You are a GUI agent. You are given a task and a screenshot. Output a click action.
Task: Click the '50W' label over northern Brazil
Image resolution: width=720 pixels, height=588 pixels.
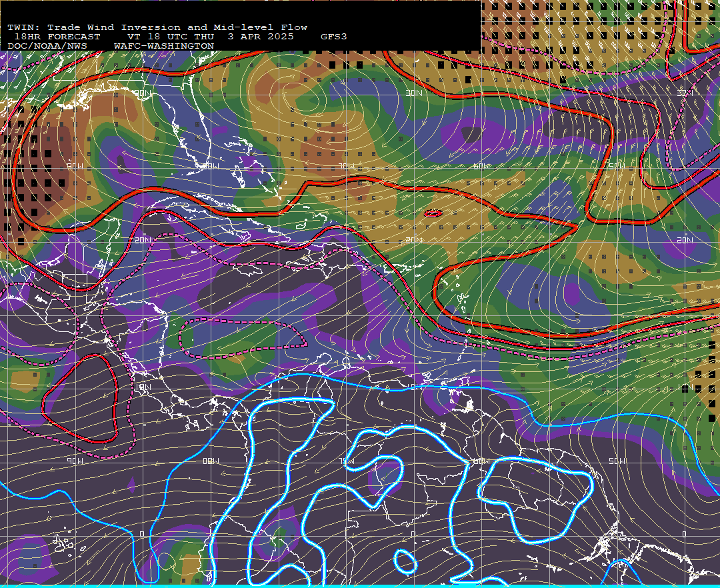[617, 461]
